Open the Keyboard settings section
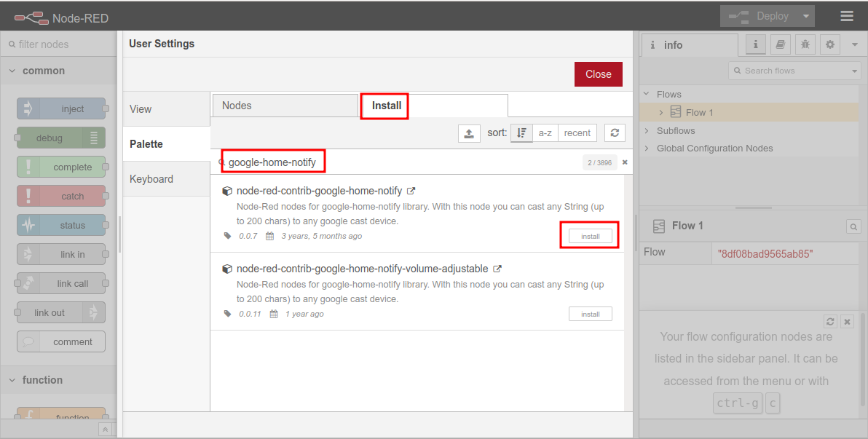The width and height of the screenshot is (868, 439). coord(151,179)
